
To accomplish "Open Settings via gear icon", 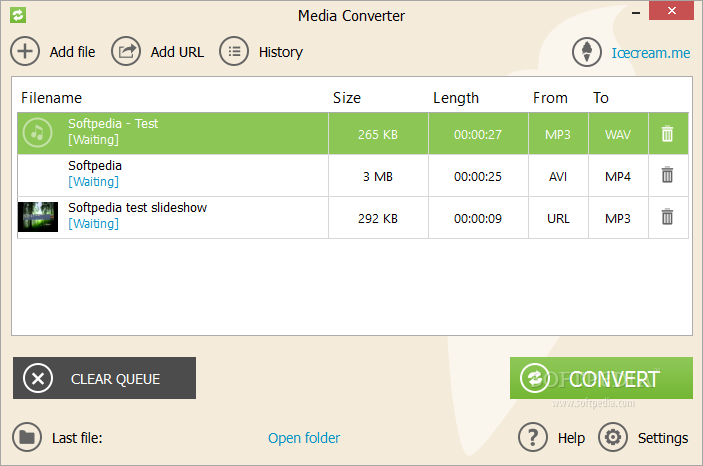I will pyautogui.click(x=612, y=437).
